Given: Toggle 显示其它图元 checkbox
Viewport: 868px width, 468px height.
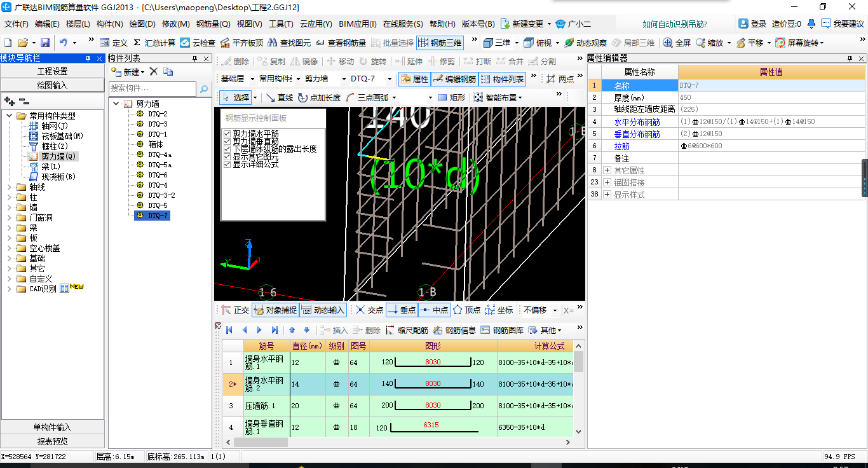Looking at the screenshot, I should 227,156.
